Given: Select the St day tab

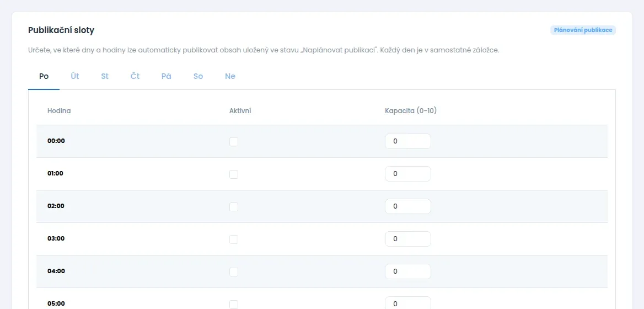Looking at the screenshot, I should point(105,77).
